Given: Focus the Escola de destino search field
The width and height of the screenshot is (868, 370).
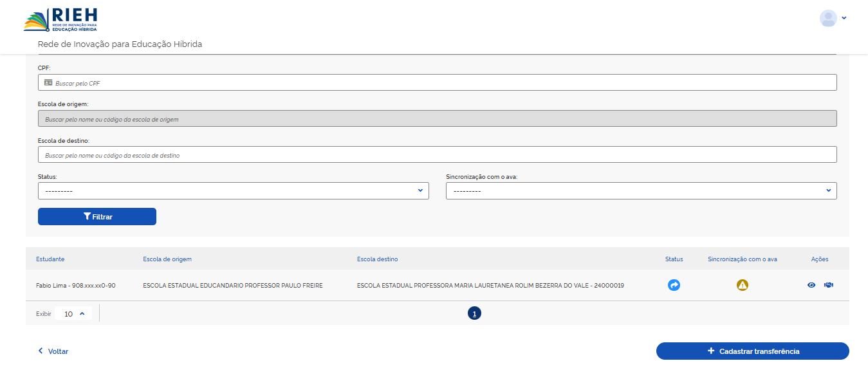Looking at the screenshot, I should point(438,154).
